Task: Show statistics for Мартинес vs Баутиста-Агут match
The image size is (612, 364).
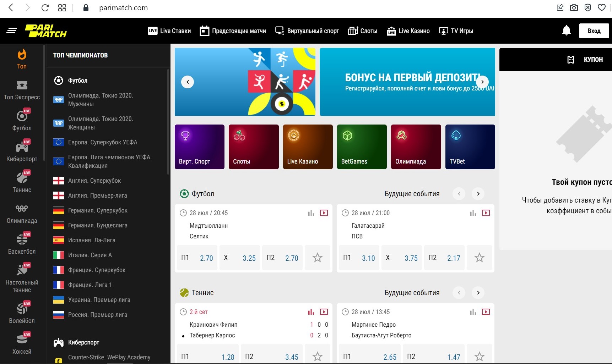Action: (x=473, y=312)
